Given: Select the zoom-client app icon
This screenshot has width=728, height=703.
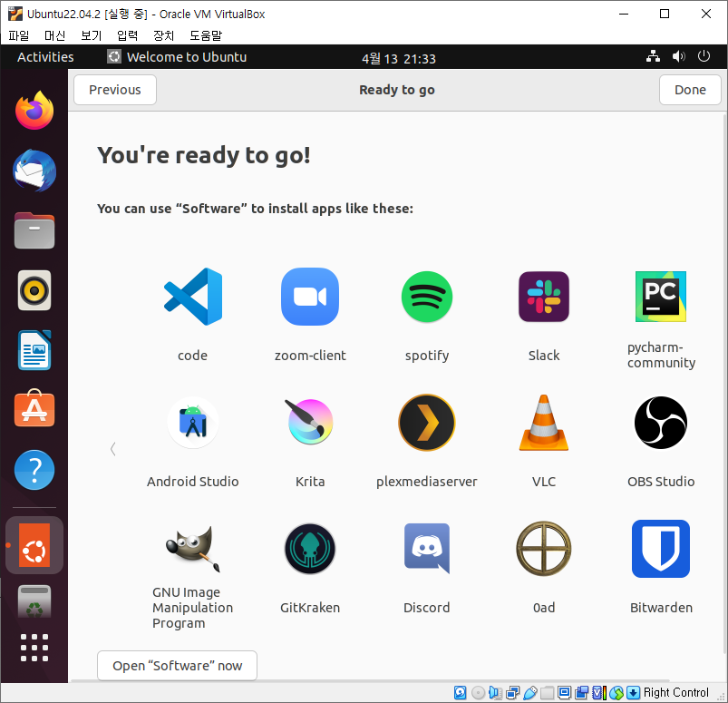Looking at the screenshot, I should point(310,297).
